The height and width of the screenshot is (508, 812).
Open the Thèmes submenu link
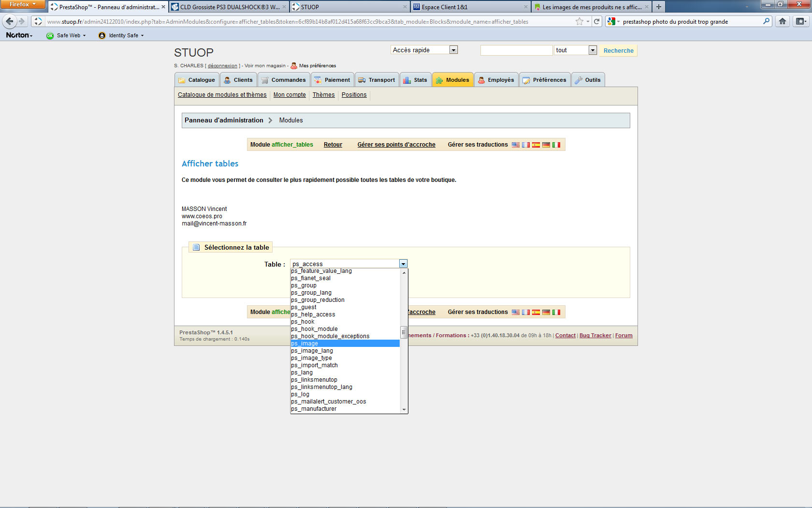pyautogui.click(x=323, y=95)
